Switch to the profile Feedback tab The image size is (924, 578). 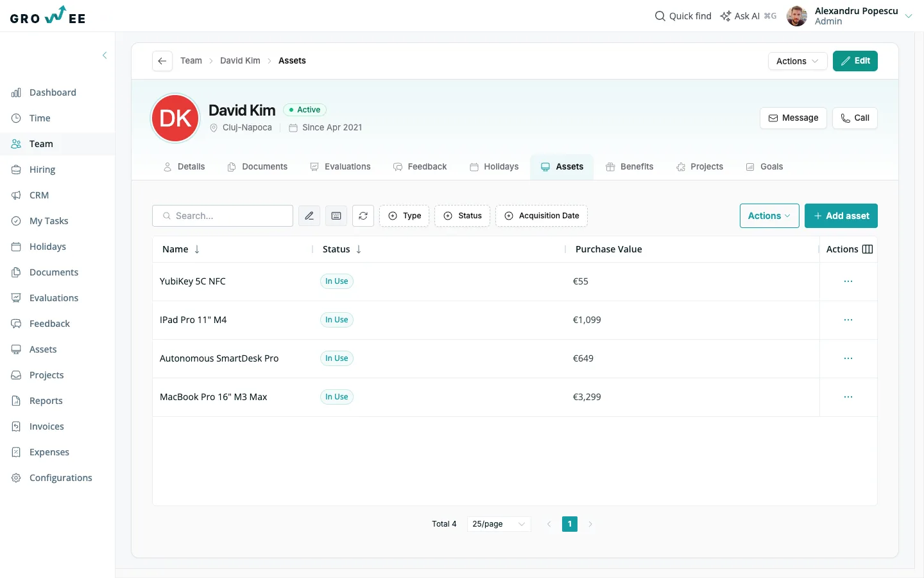[x=420, y=167]
